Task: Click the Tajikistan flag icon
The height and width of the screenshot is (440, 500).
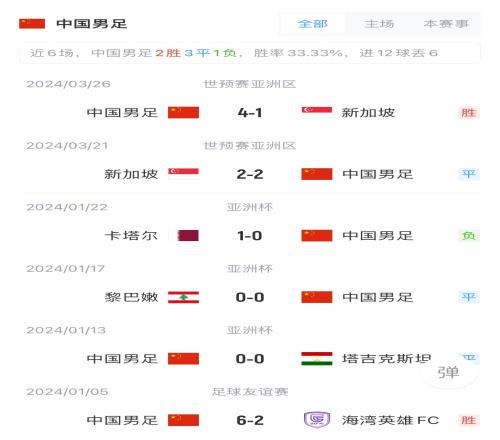Action: [x=317, y=359]
